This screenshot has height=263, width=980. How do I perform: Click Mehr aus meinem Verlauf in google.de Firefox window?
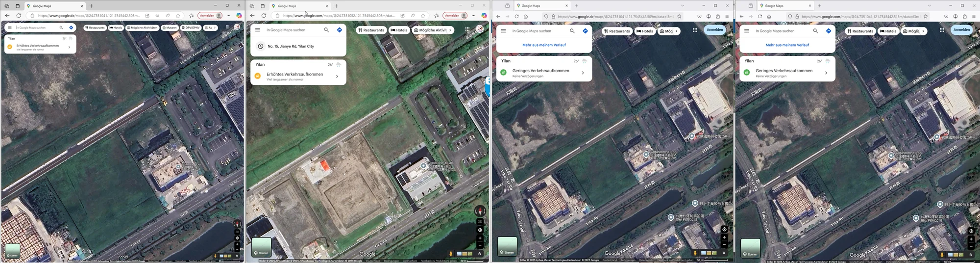pos(544,45)
